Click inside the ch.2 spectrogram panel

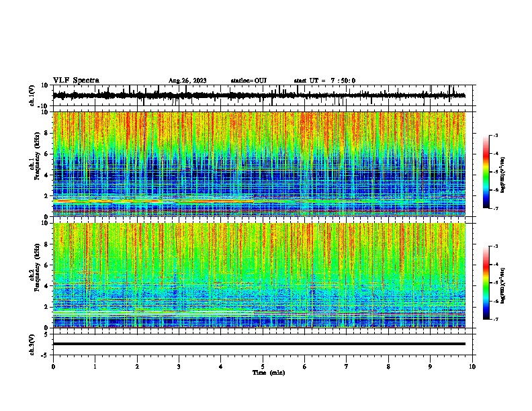click(259, 275)
